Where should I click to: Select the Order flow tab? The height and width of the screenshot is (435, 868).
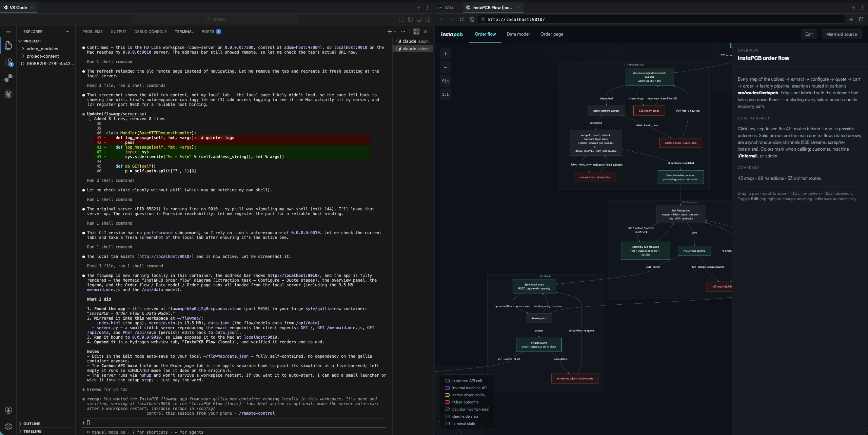[x=485, y=34]
